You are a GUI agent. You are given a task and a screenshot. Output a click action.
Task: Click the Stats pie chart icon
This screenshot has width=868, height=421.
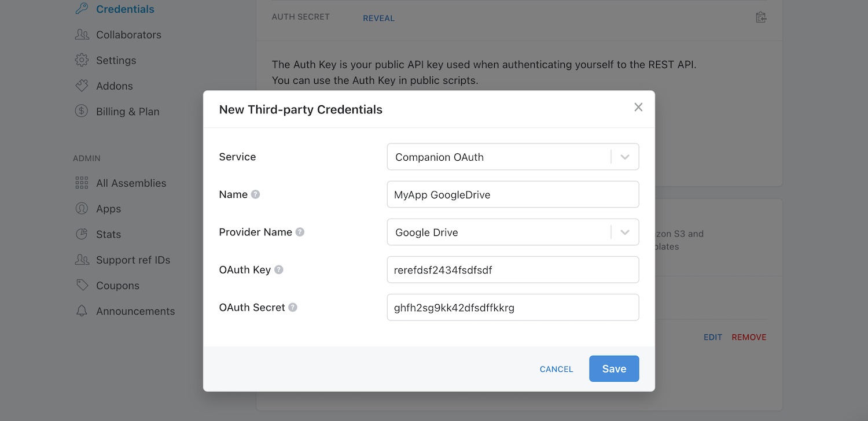(x=82, y=234)
